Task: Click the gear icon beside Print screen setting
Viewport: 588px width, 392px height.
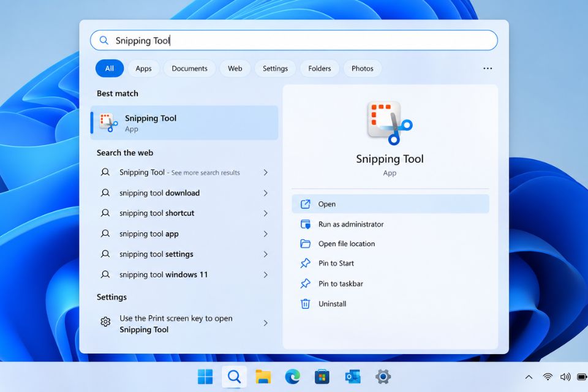Action: pos(105,322)
